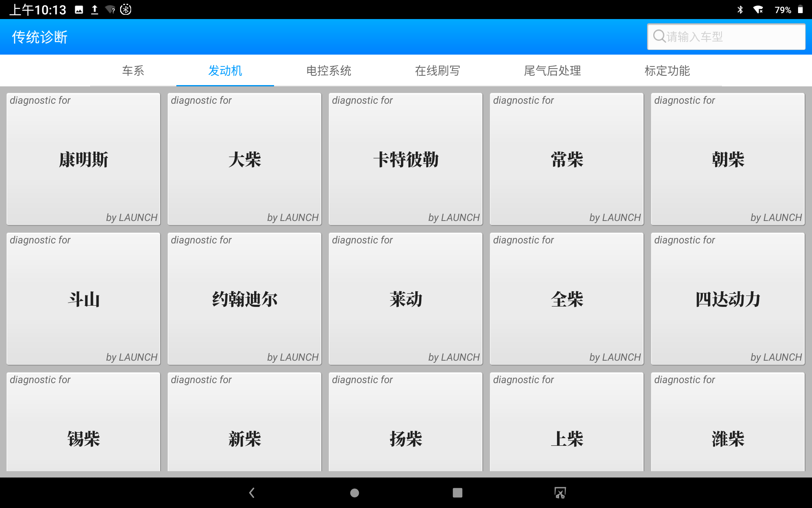812x508 pixels.
Task: Choose 莱动 engine diagnostic
Action: coord(406,299)
